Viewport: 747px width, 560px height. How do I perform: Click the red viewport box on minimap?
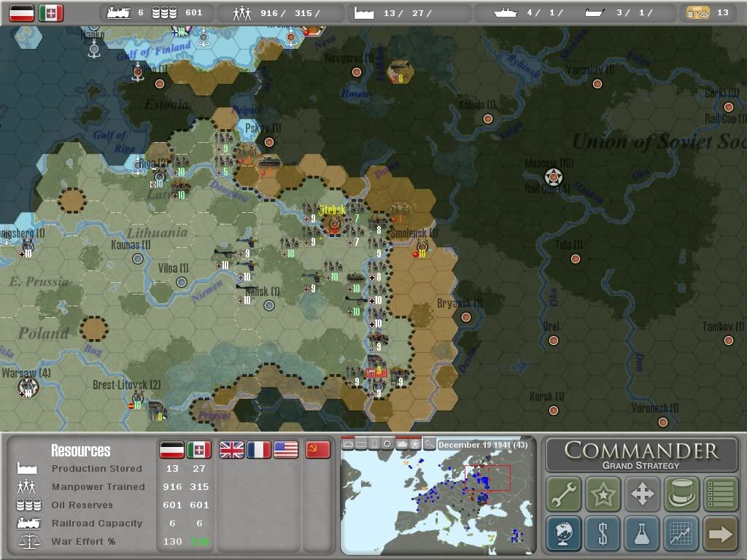[x=487, y=478]
